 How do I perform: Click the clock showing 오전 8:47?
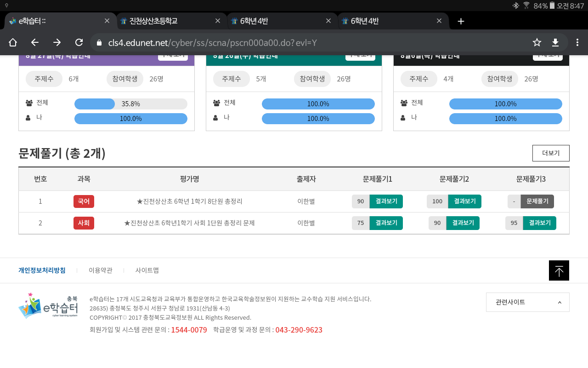coord(570,6)
